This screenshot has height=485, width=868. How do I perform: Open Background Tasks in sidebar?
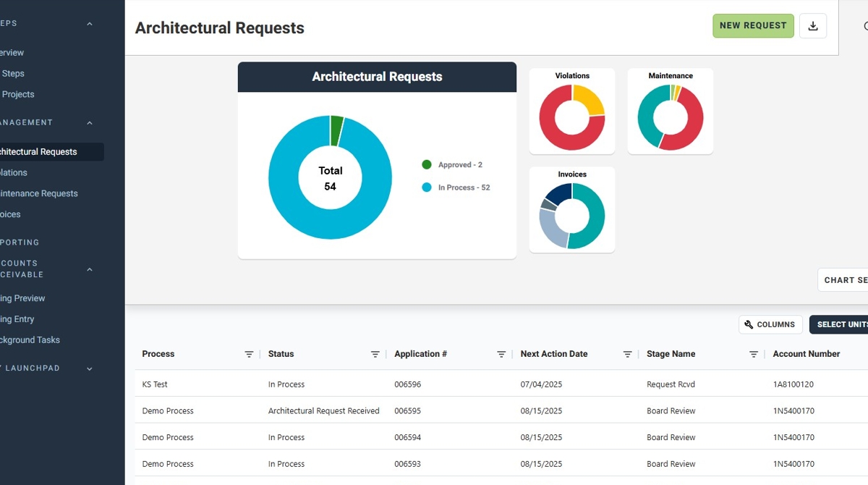30,341
